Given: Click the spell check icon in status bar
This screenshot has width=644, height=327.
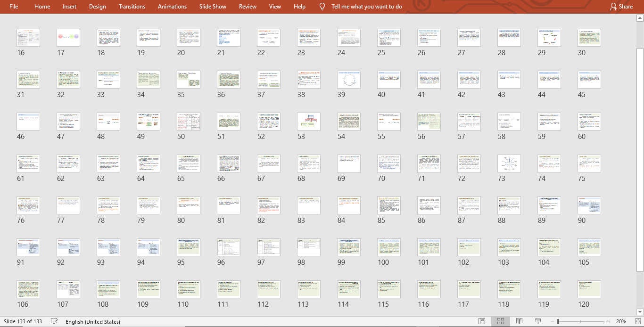Looking at the screenshot, I should pyautogui.click(x=54, y=321).
